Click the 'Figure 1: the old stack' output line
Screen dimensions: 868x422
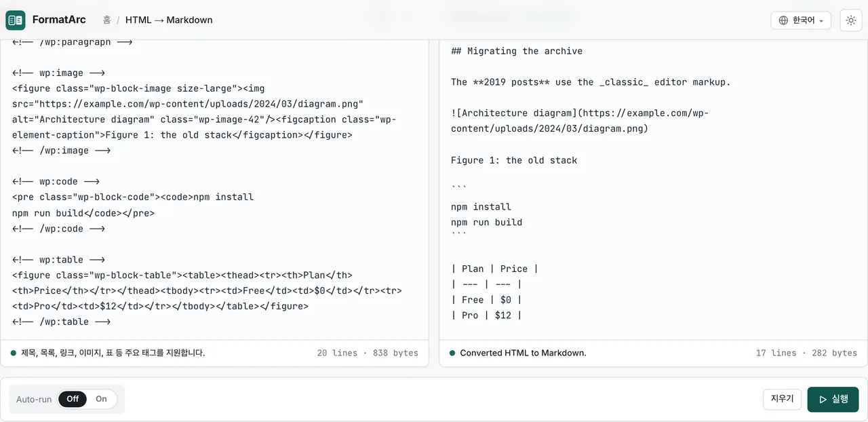click(x=514, y=160)
